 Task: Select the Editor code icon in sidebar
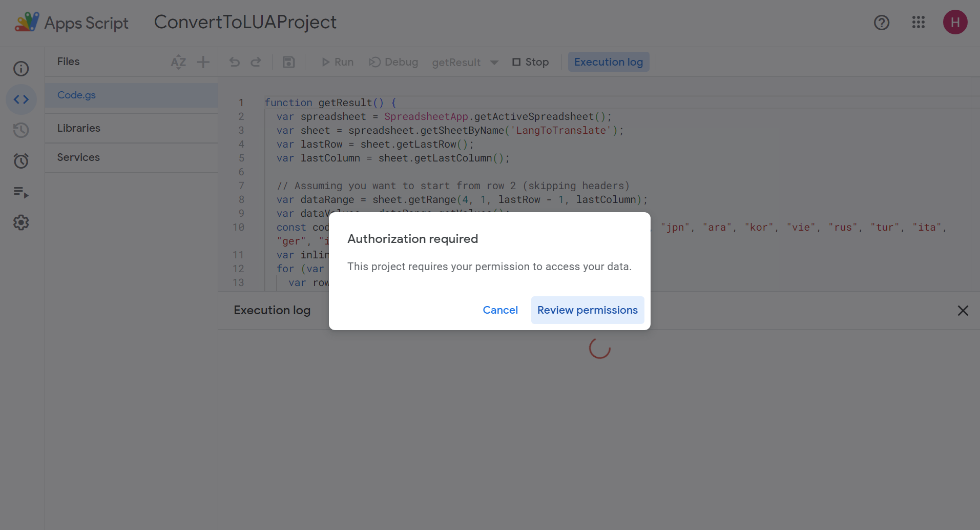(x=21, y=99)
